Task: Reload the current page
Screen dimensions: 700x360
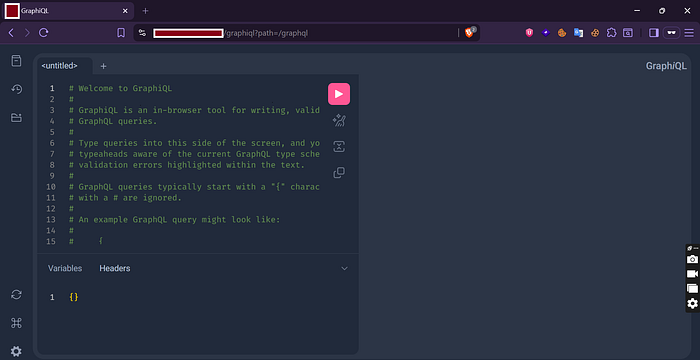Action: coord(43,33)
